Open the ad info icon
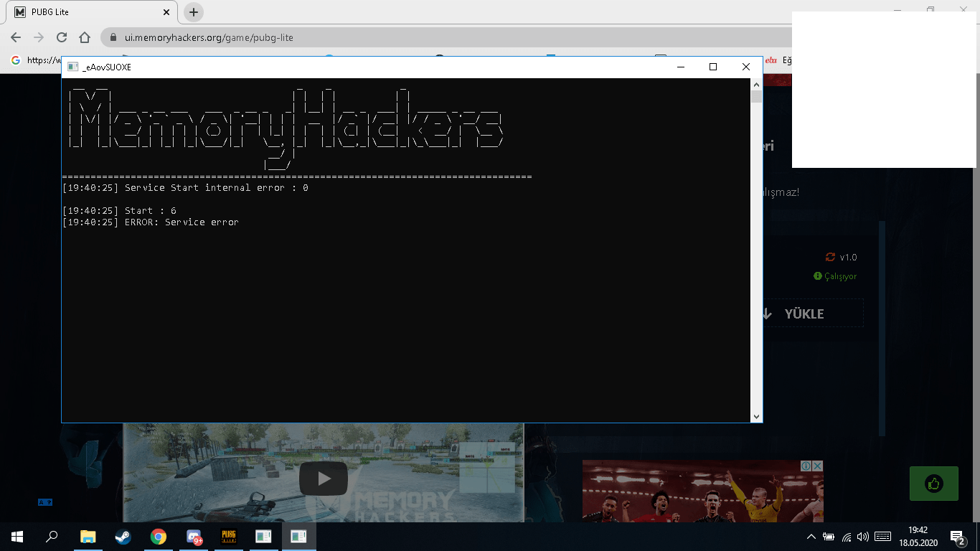Image resolution: width=980 pixels, height=551 pixels. pos(806,466)
